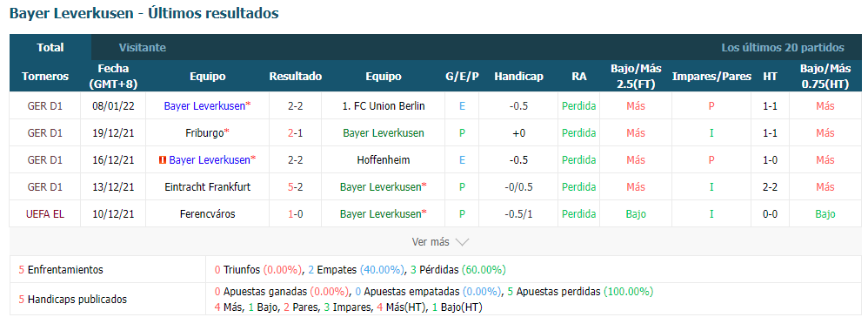The image size is (868, 324).
Task: Select the Total tab
Action: [50, 48]
